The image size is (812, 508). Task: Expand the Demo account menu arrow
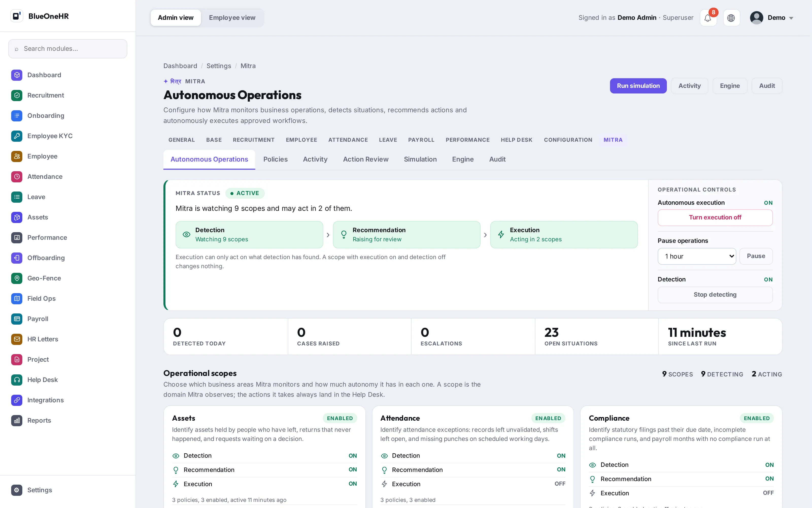(x=791, y=18)
